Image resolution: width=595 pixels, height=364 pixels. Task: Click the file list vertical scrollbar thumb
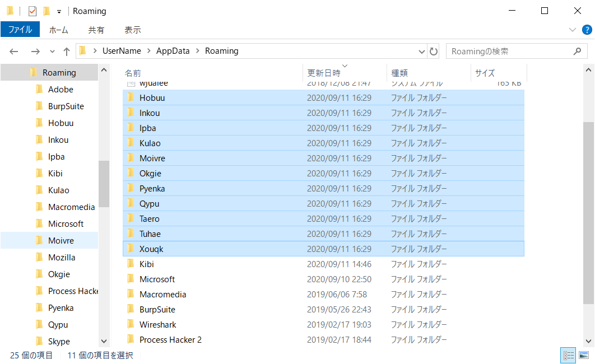[x=588, y=213]
